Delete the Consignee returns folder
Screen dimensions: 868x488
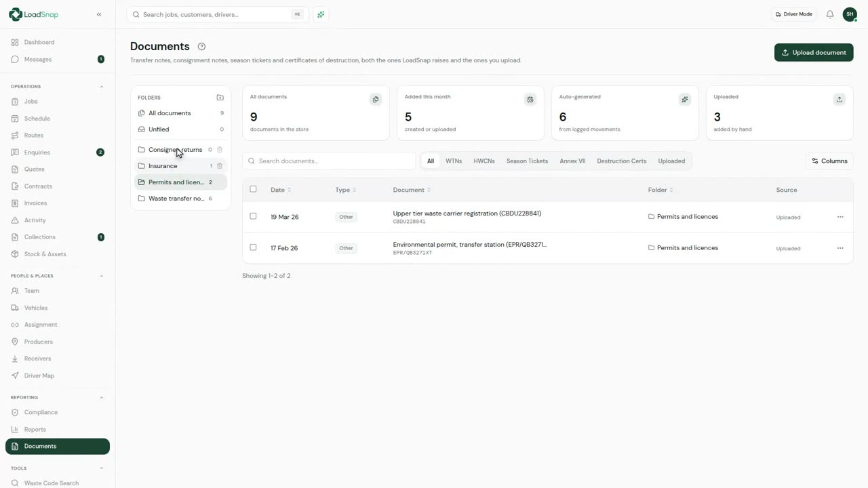click(220, 150)
